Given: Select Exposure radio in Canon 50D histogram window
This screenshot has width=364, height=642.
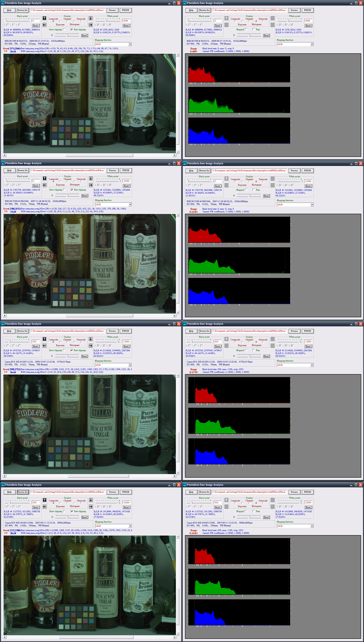Looking at the screenshot, I should [242, 342].
